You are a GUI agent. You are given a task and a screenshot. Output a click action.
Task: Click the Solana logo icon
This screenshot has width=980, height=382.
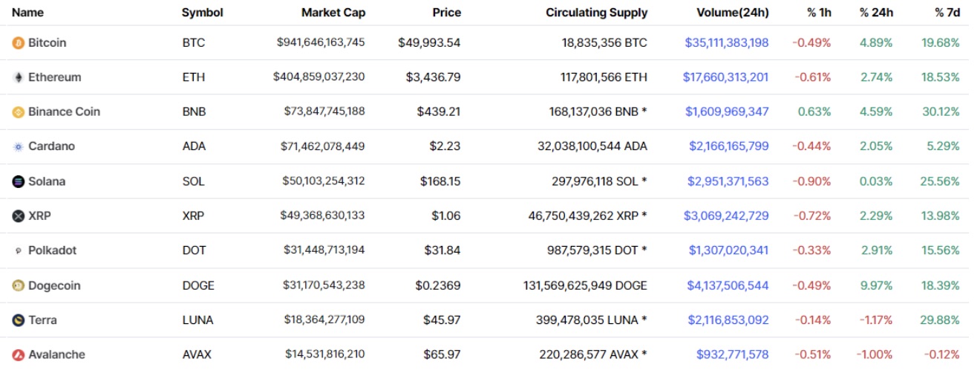(19, 181)
